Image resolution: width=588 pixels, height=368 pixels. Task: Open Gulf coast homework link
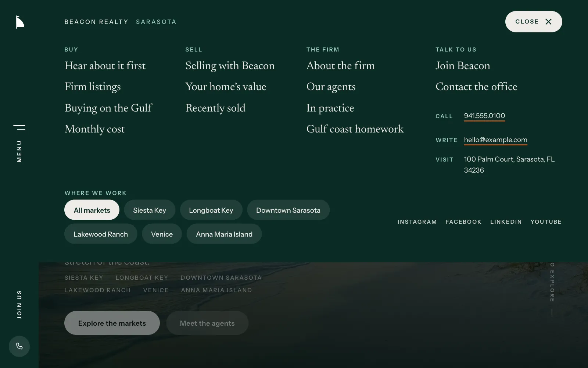pos(355,129)
